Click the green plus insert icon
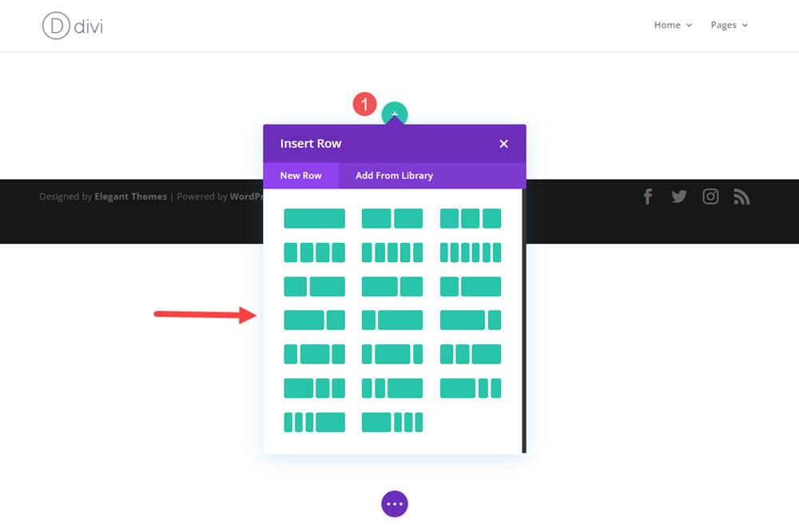 (x=394, y=113)
